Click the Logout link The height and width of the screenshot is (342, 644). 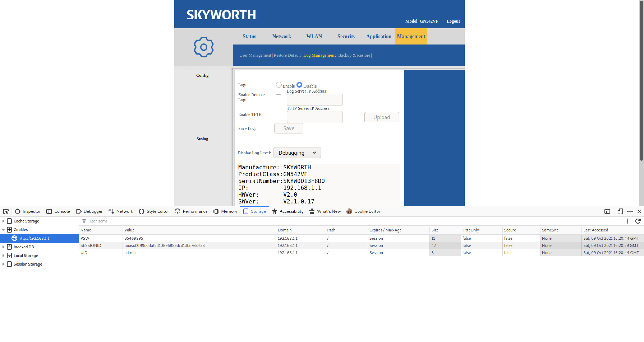pyautogui.click(x=453, y=21)
